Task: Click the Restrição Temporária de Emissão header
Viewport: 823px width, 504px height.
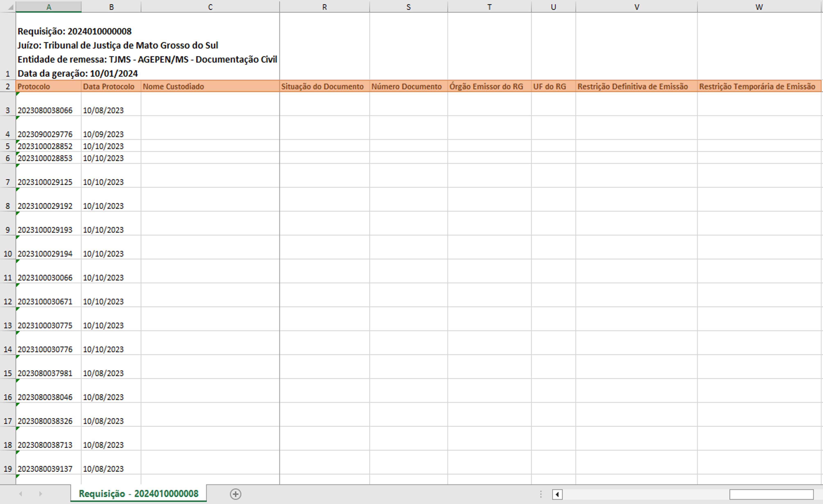Action: tap(759, 86)
